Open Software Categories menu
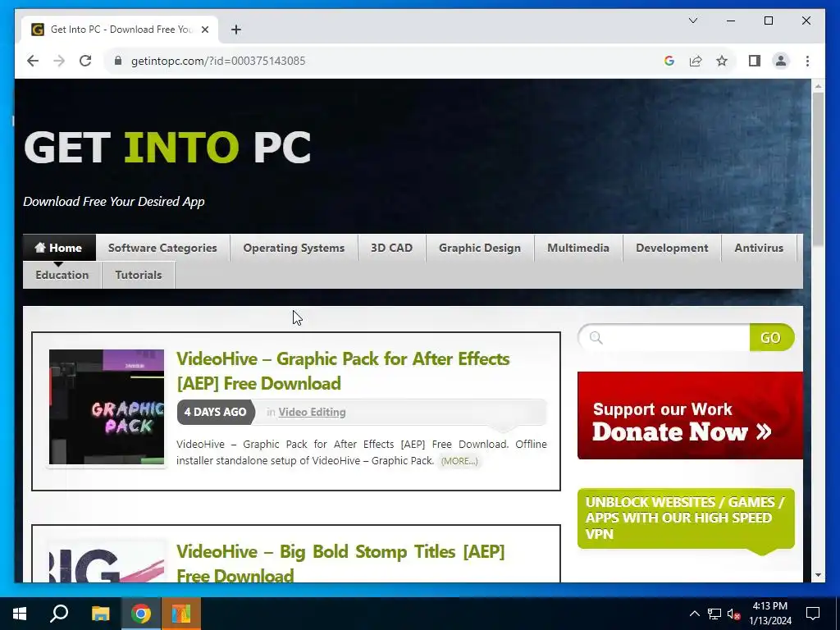The width and height of the screenshot is (840, 630). [162, 248]
